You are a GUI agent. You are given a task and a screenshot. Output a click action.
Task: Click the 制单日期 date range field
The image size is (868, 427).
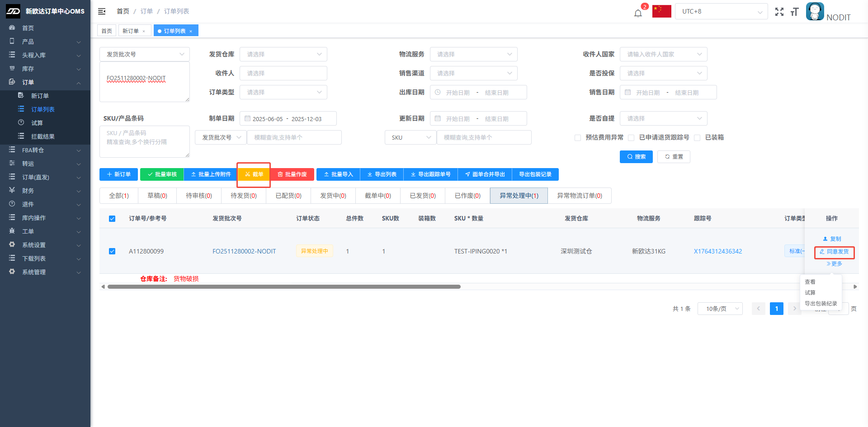pos(288,119)
